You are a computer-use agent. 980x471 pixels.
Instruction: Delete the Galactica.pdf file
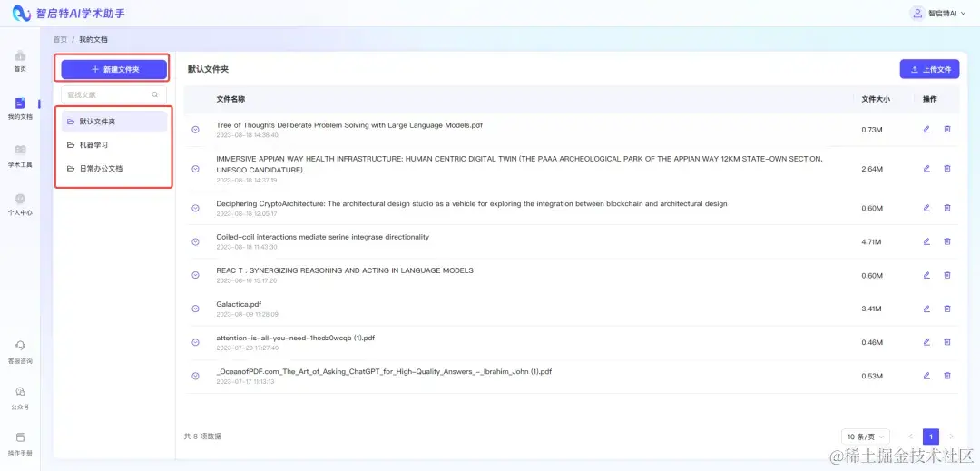[946, 309]
